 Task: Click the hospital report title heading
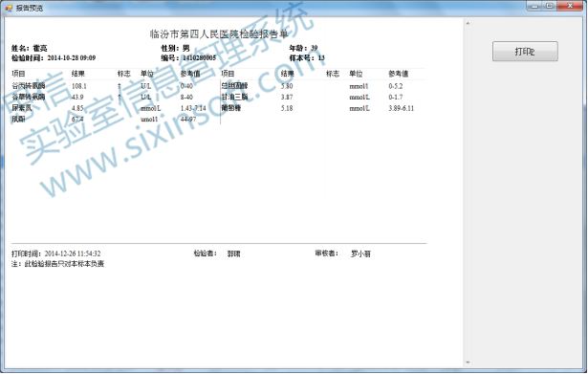click(219, 34)
